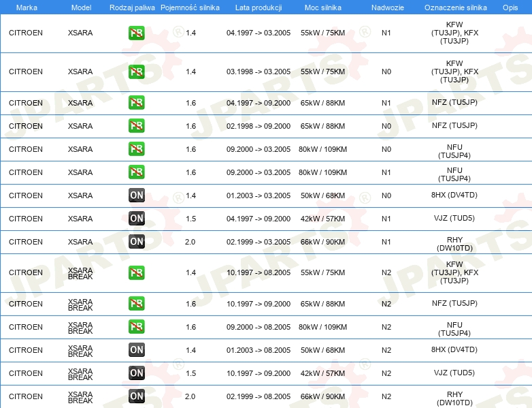Click the Nadwozie column header
The image size is (532, 408).
click(x=388, y=7)
